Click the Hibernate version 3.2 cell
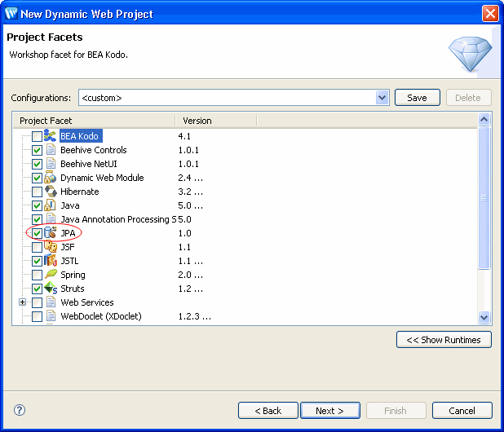Image resolution: width=504 pixels, height=432 pixels. click(x=191, y=192)
